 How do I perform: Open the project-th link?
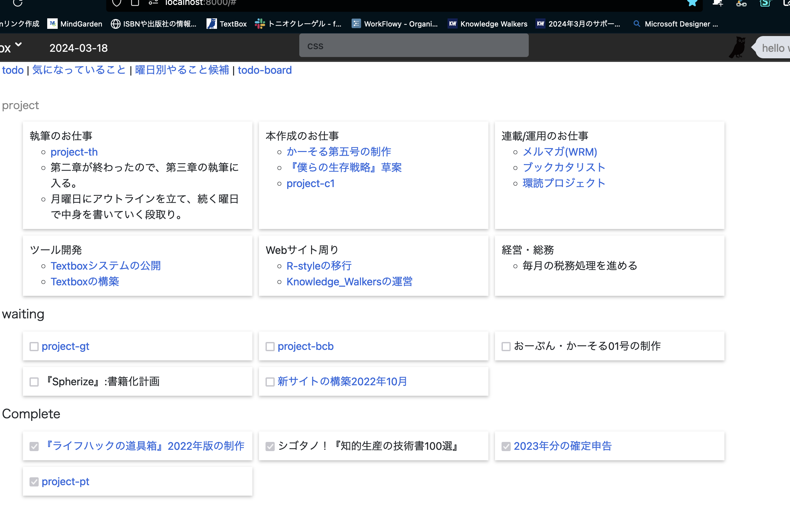pos(74,152)
